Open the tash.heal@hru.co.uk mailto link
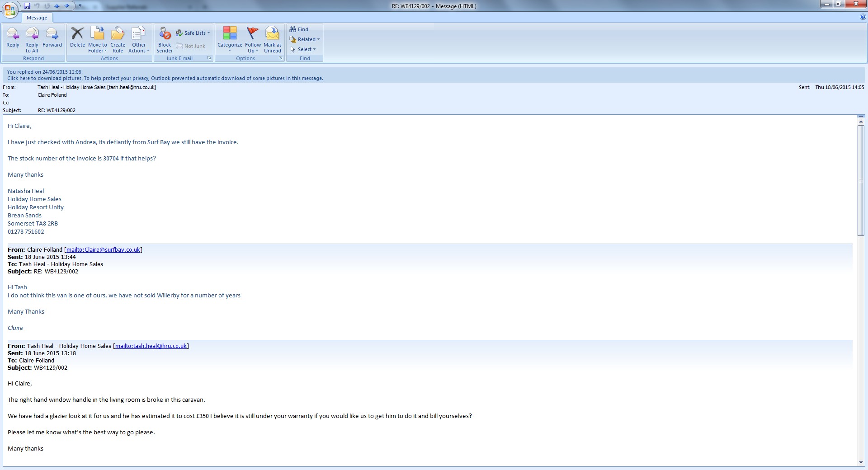Image resolution: width=868 pixels, height=470 pixels. tap(151, 346)
